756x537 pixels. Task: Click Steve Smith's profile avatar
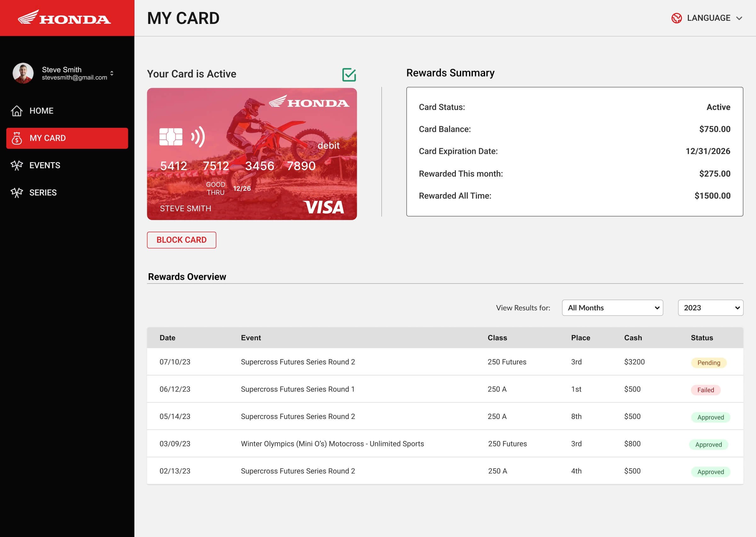(23, 73)
